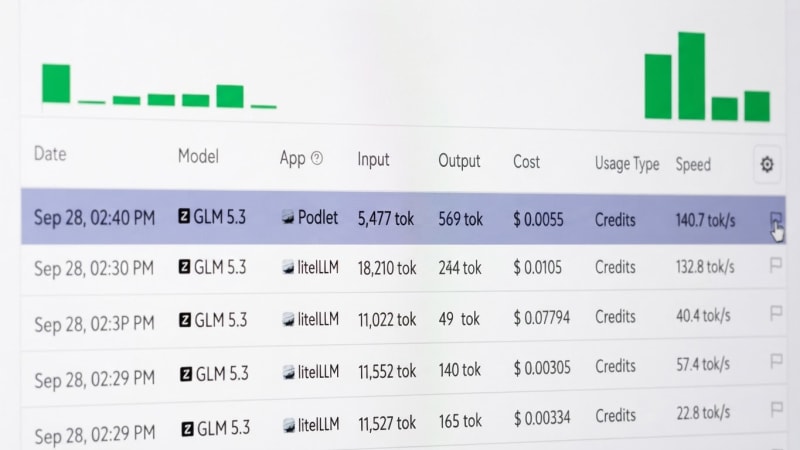Click the Podlet app name
This screenshot has height=450, width=800.
317,217
